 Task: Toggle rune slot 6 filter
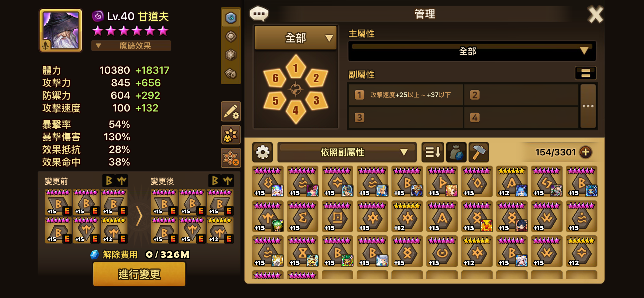coord(275,78)
